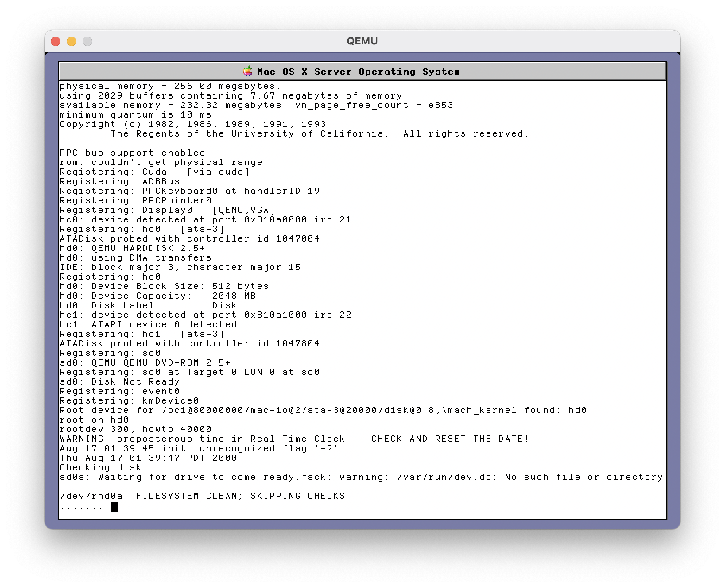This screenshot has height=588, width=725.
Task: Click the 'sd0: Disk Not Ready' line
Action: tap(120, 382)
